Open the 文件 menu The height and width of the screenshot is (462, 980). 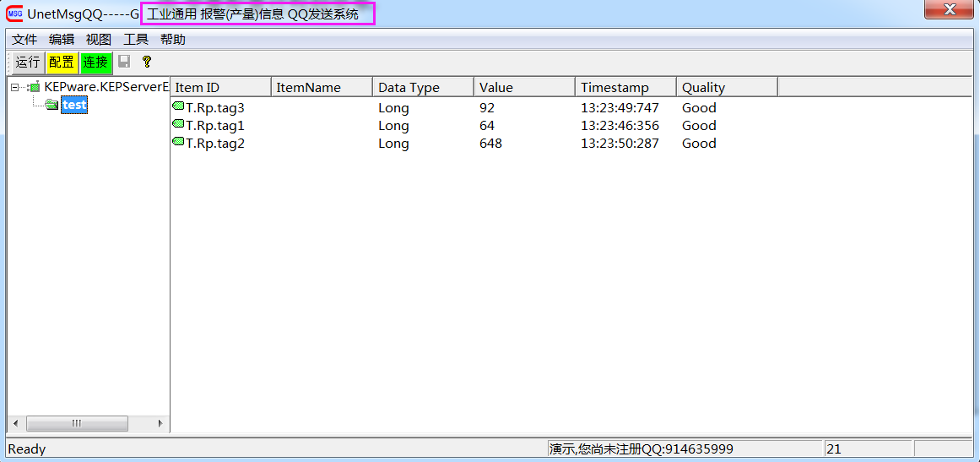[x=24, y=40]
